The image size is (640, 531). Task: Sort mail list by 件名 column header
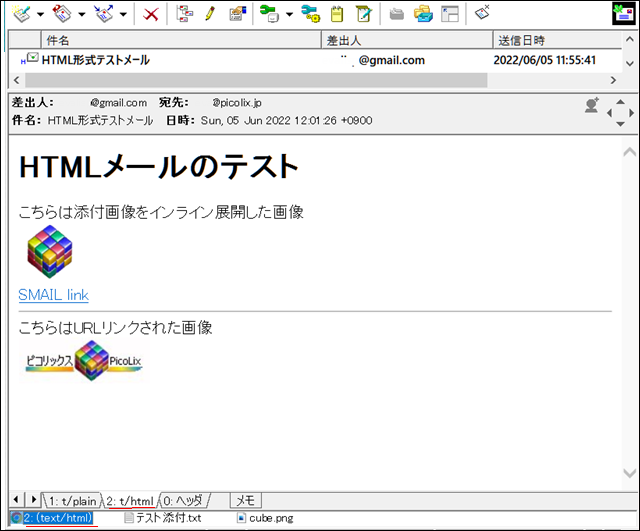click(x=181, y=40)
